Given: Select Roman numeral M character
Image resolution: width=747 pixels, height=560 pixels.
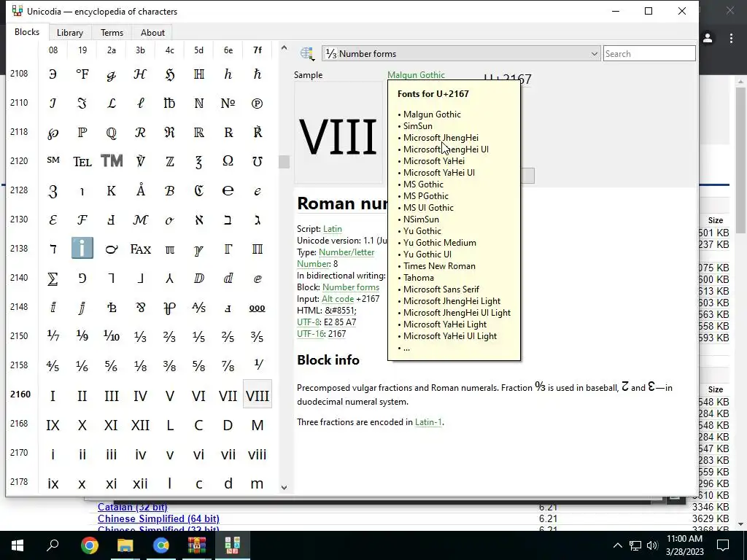Looking at the screenshot, I should pos(258,425).
